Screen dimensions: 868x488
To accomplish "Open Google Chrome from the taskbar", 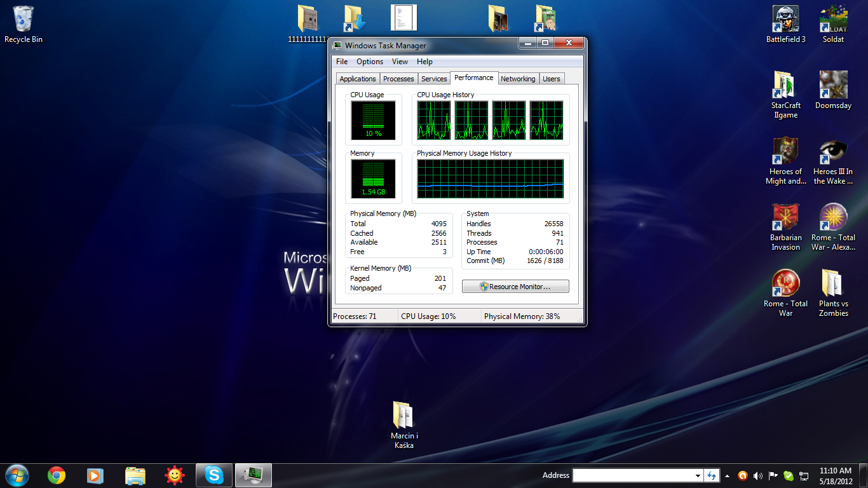I will pos(57,475).
